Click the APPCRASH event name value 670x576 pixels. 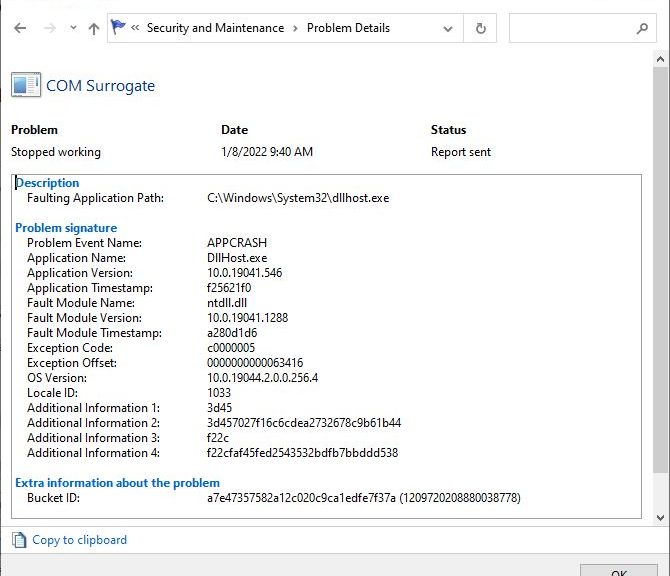pos(237,243)
